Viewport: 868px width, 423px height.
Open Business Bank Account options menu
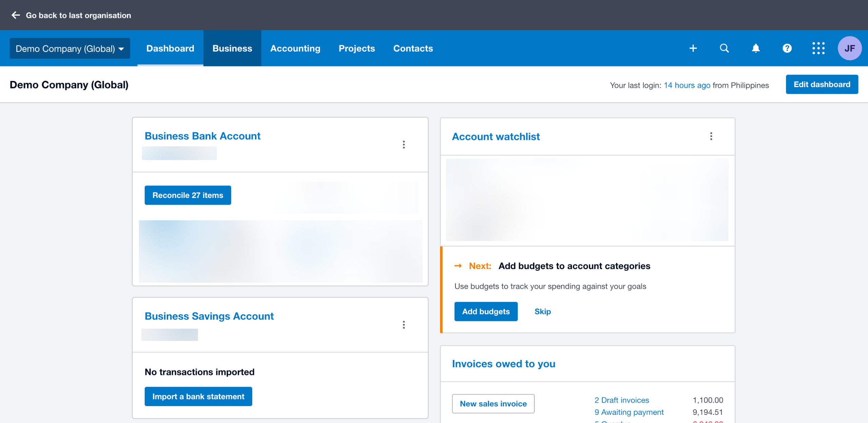(x=403, y=145)
